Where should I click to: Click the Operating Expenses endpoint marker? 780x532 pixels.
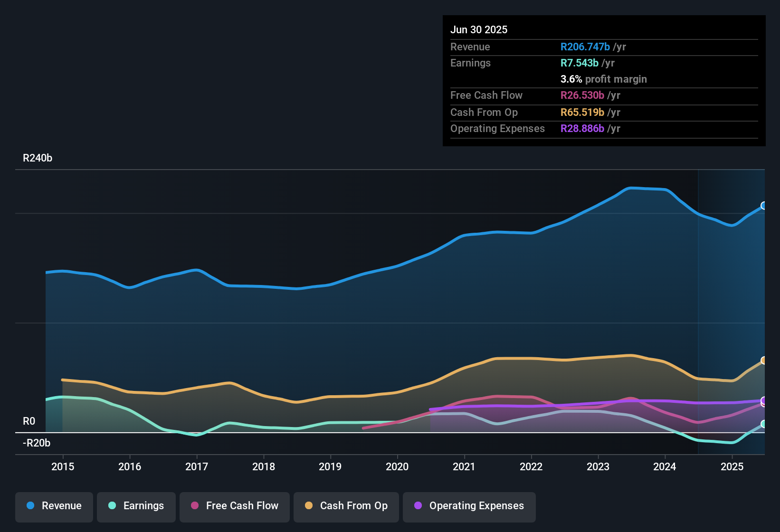[764, 401]
